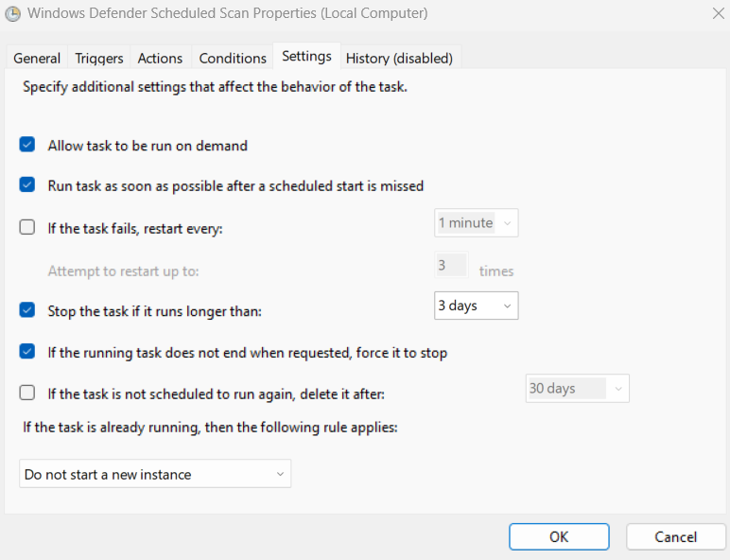
Task: Select the Conditions tab
Action: pyautogui.click(x=233, y=59)
